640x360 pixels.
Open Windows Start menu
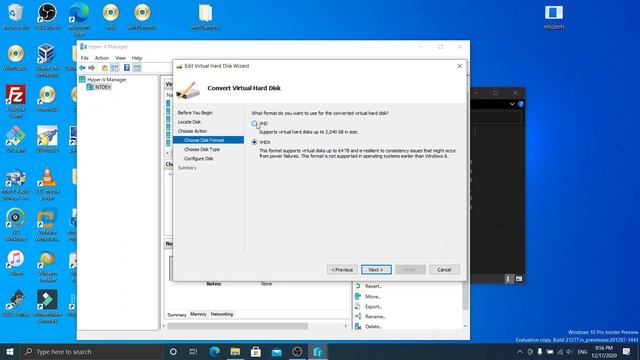coord(10,351)
